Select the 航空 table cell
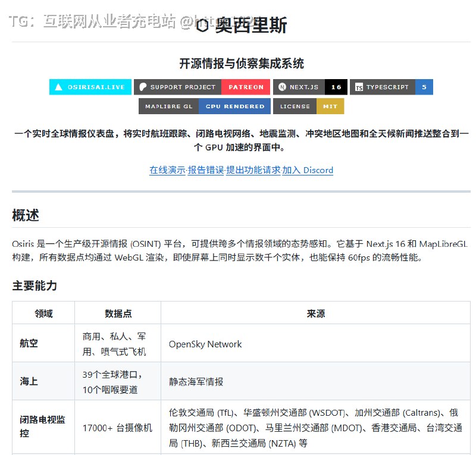 (x=43, y=343)
